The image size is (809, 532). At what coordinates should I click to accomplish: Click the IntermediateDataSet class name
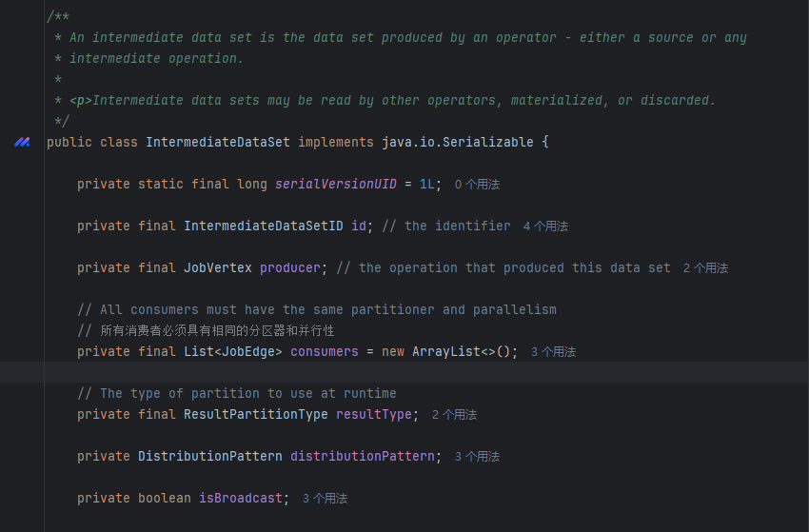pyautogui.click(x=218, y=143)
